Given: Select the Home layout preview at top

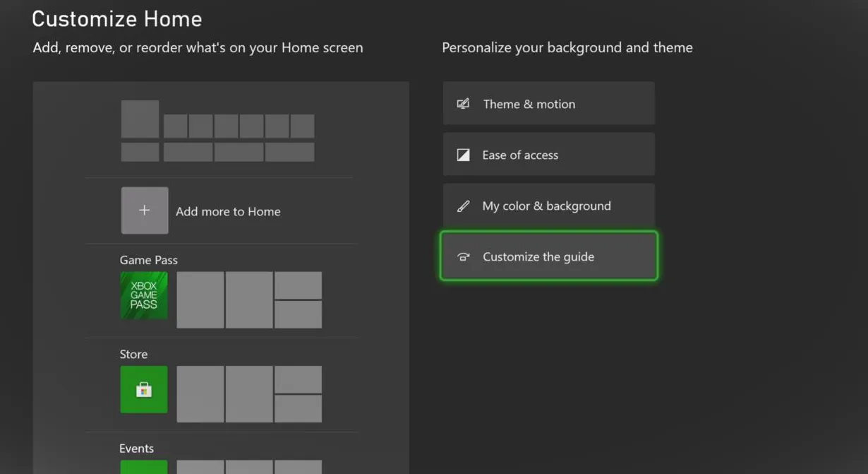Looking at the screenshot, I should click(217, 131).
